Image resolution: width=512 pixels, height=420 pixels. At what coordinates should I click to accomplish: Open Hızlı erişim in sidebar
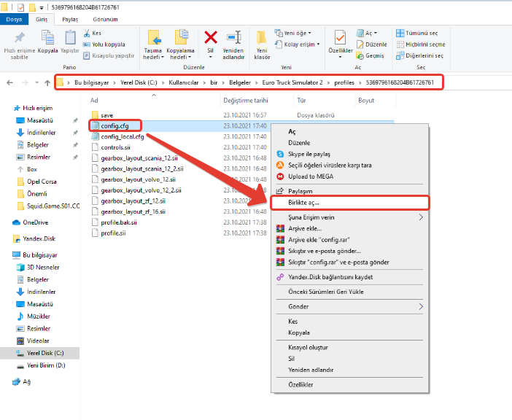point(33,108)
